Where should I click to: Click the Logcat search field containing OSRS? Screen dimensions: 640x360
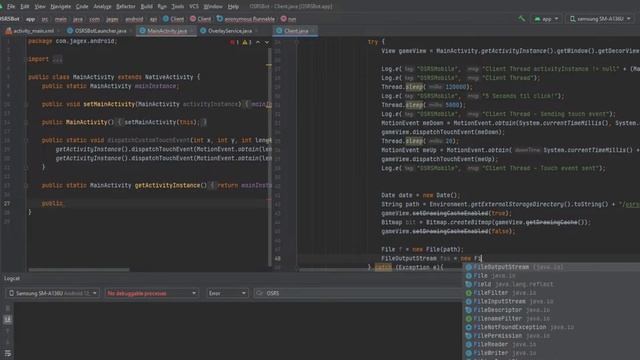359,293
